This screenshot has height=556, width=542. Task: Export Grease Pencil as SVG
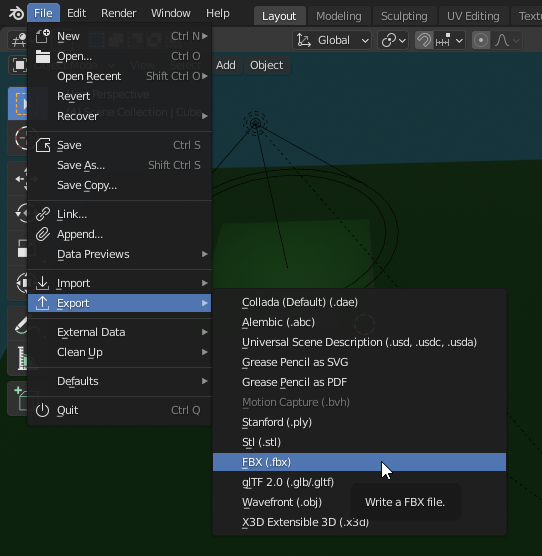click(x=359, y=362)
